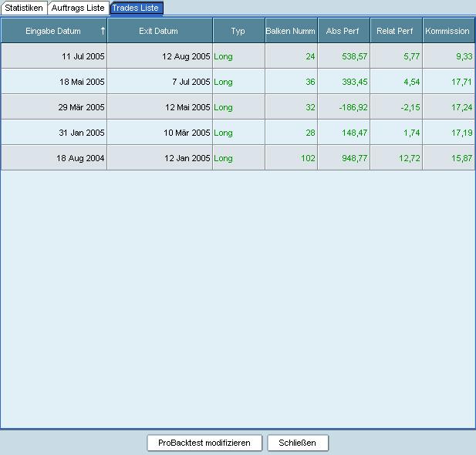Image resolution: width=476 pixels, height=455 pixels.
Task: Click exit date 10 Mär 2005
Action: (187, 133)
